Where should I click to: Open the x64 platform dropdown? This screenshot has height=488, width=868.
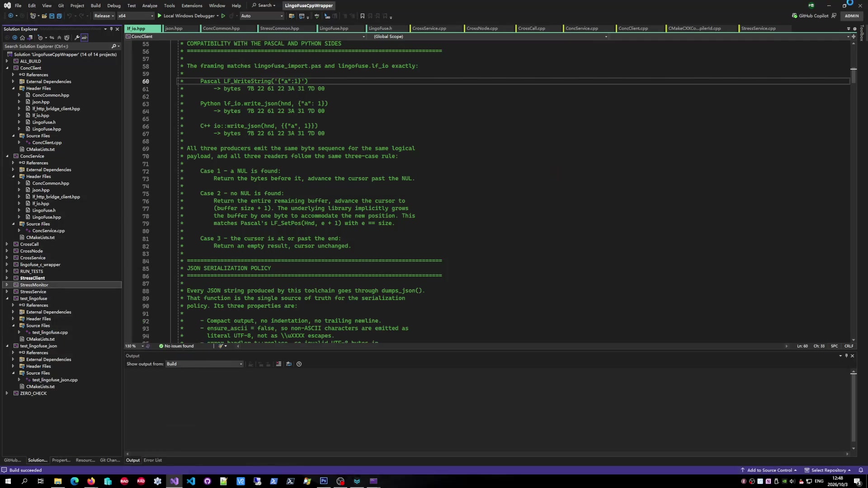coord(135,16)
